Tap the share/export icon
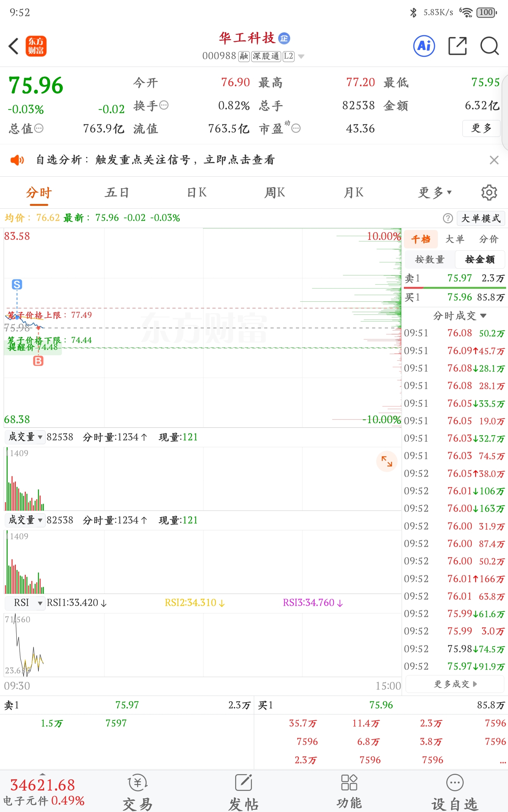This screenshot has width=508, height=812. (458, 46)
